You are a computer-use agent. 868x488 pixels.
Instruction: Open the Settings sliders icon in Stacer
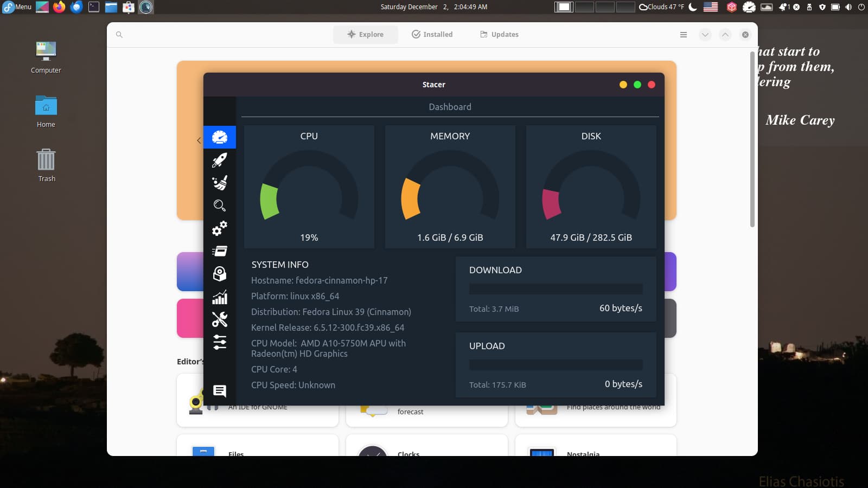(x=220, y=342)
